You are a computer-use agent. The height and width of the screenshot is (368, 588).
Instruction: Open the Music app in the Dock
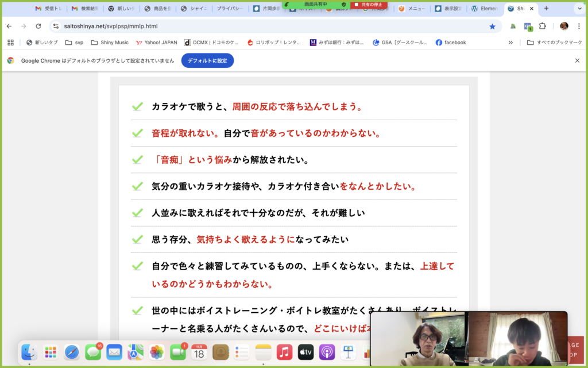click(284, 352)
